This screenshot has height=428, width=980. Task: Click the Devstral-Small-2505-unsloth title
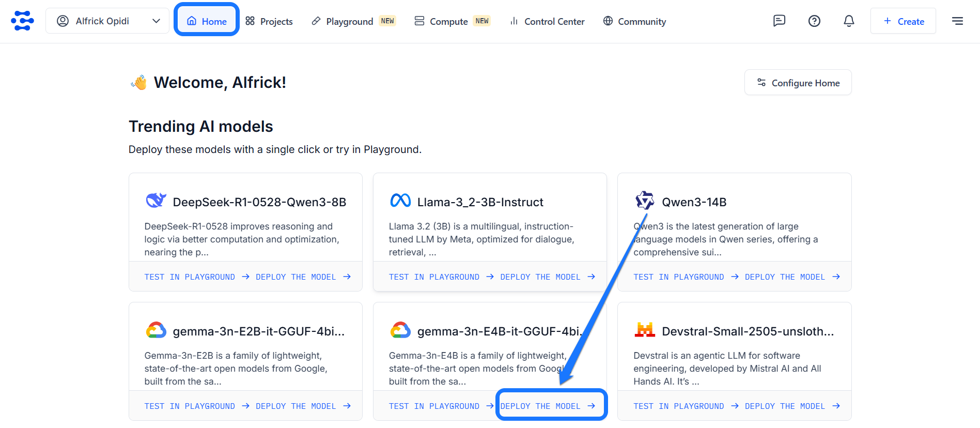click(748, 331)
